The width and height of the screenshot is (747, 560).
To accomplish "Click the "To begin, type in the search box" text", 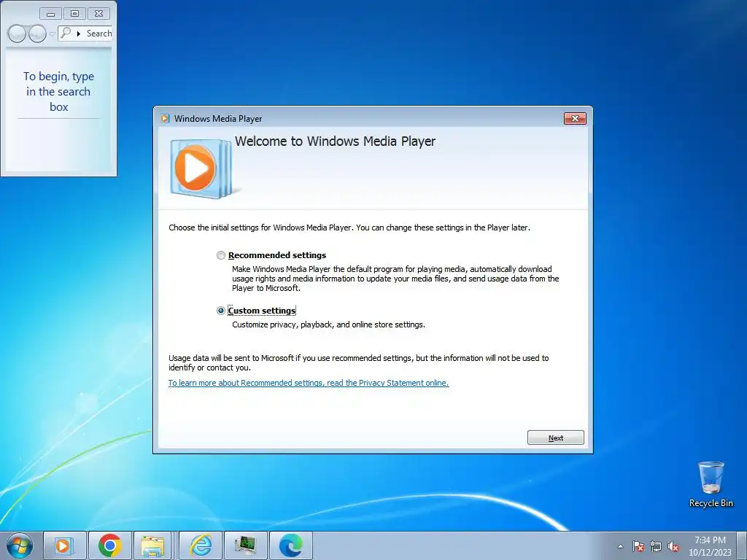I will tap(58, 91).
